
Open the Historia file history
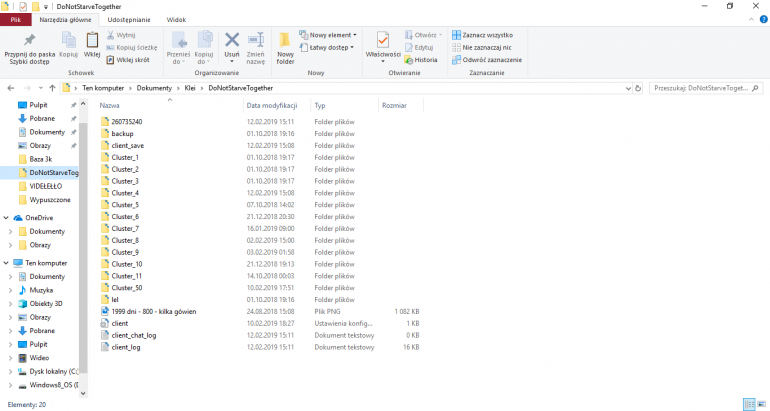pyautogui.click(x=421, y=59)
